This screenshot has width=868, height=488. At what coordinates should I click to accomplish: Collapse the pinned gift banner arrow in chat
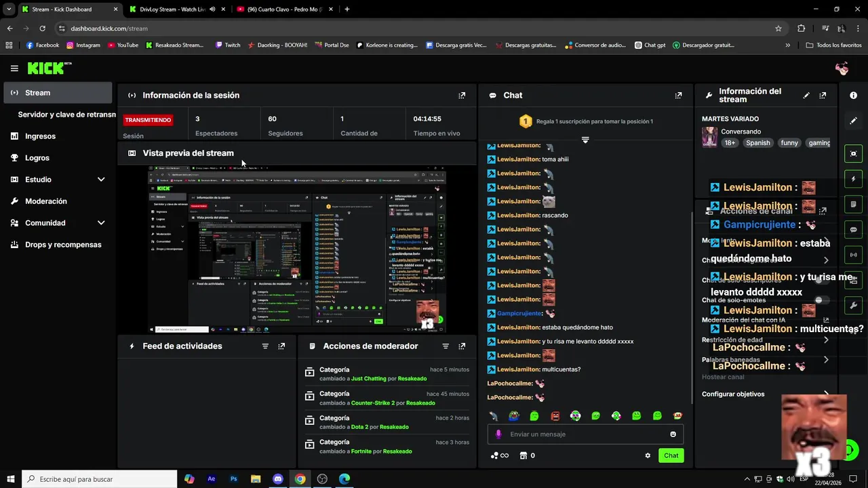click(585, 140)
